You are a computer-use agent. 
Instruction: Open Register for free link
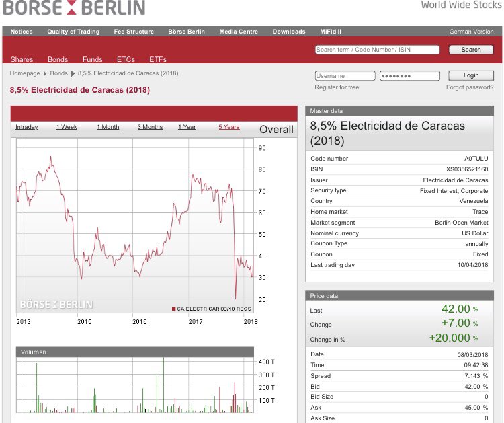pyautogui.click(x=337, y=87)
